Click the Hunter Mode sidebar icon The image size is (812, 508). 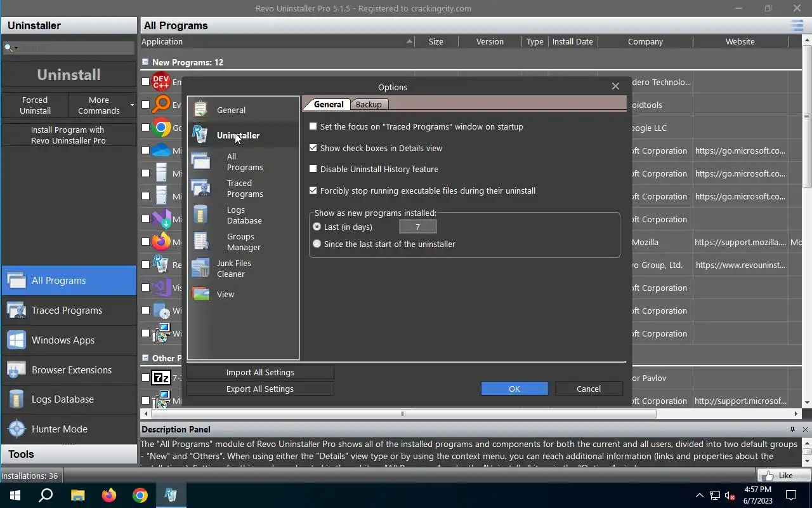(x=16, y=429)
